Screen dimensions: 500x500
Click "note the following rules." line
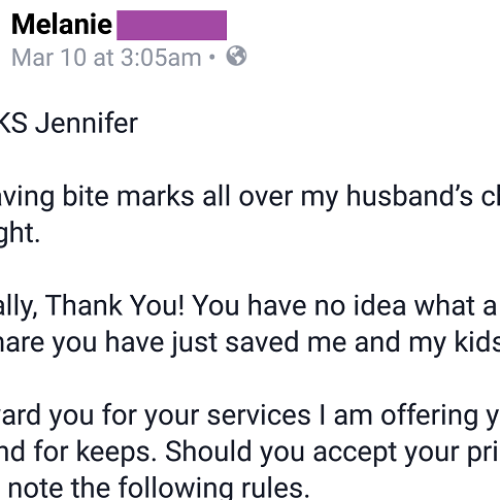[x=158, y=488]
